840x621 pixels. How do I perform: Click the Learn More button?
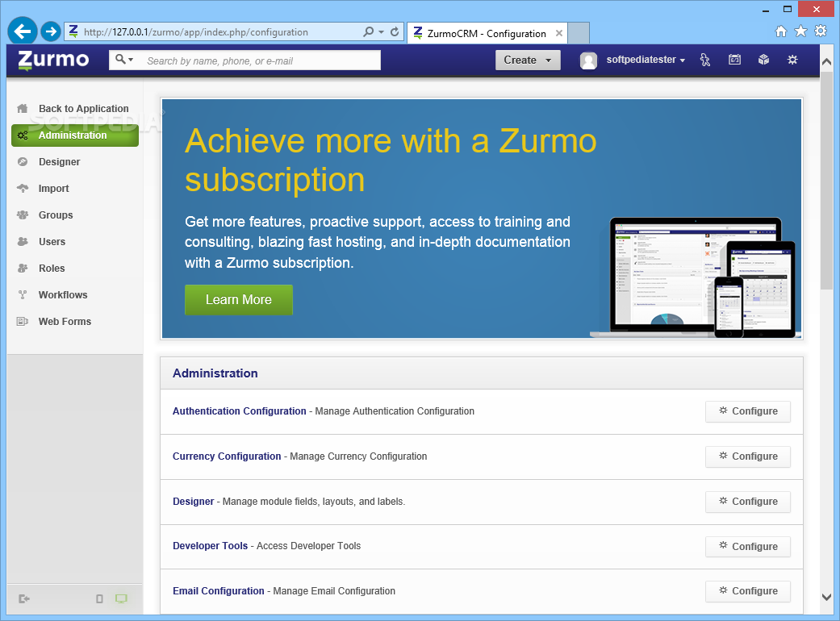point(239,300)
